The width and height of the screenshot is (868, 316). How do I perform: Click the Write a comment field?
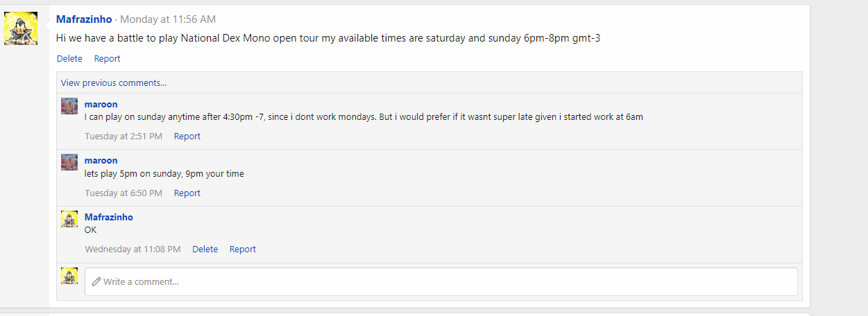point(444,282)
